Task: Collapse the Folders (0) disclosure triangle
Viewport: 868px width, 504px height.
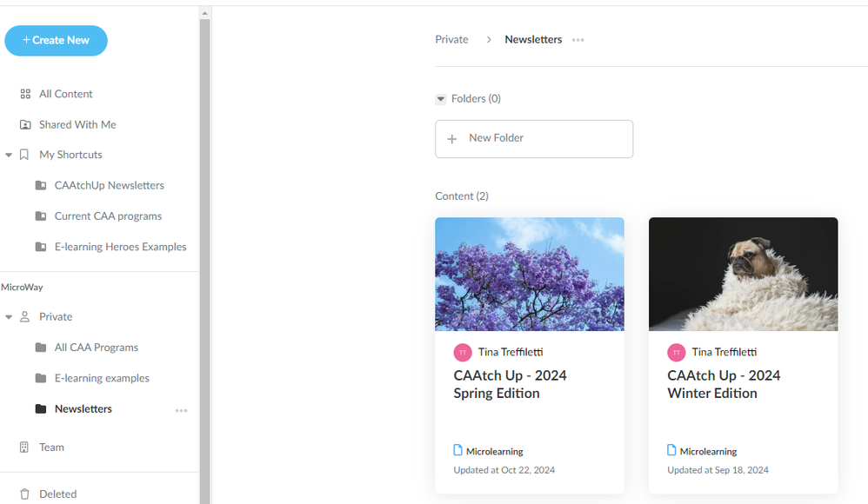Action: (441, 99)
